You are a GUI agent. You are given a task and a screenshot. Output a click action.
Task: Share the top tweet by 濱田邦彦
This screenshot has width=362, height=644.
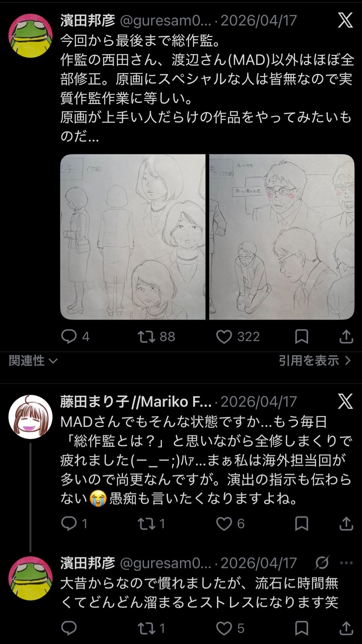coord(346,336)
